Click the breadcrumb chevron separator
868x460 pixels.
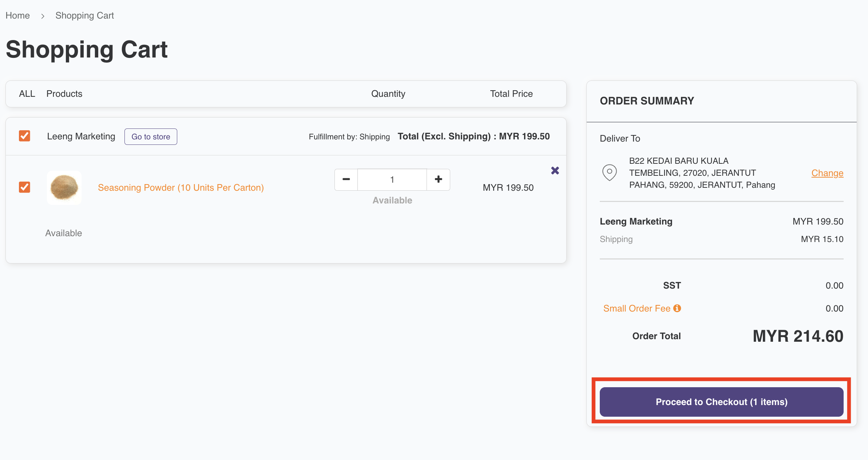tap(43, 16)
